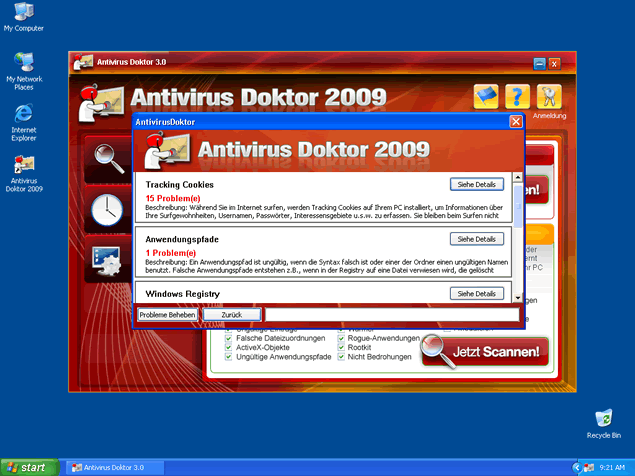Open the clock scheduler sidebar icon
The image size is (635, 476).
pos(104,209)
